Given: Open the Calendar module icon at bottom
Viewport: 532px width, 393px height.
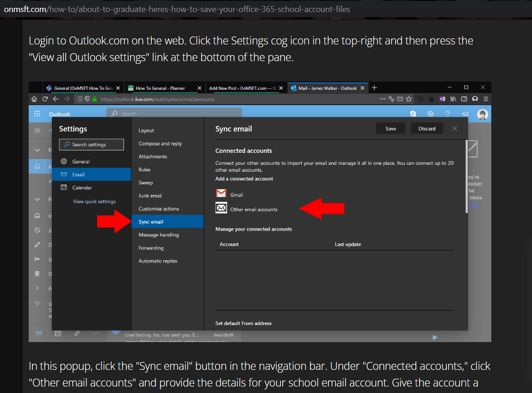Looking at the screenshot, I should tap(58, 333).
